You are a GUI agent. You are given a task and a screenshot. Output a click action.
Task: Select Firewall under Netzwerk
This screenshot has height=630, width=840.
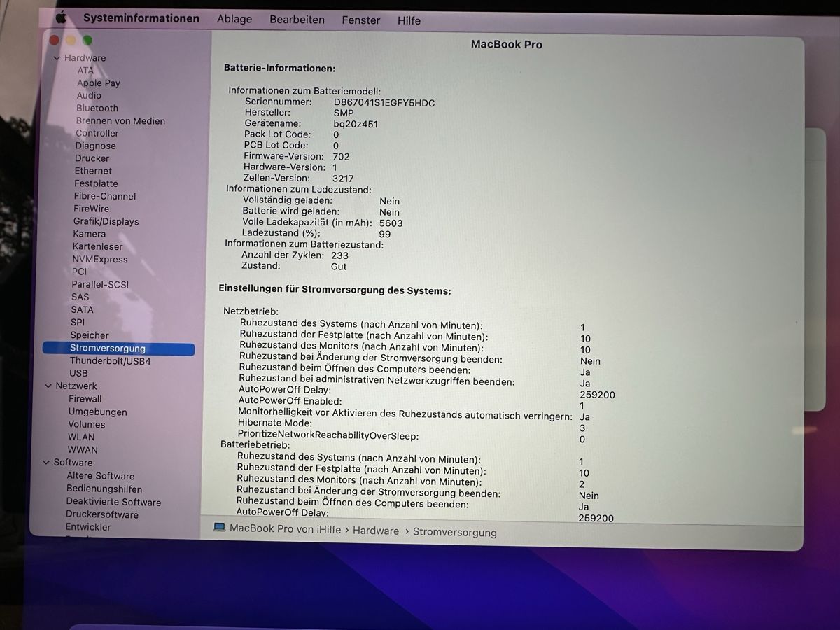click(x=85, y=399)
